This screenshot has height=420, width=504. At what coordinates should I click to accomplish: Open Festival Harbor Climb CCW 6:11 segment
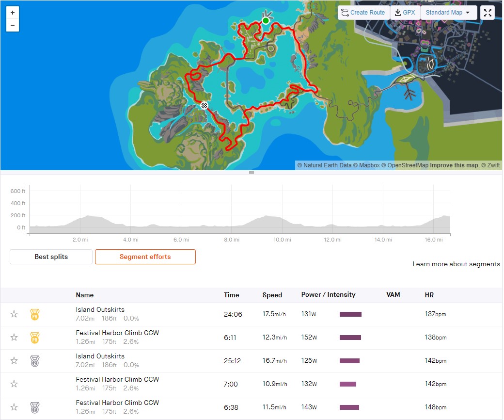(x=118, y=333)
